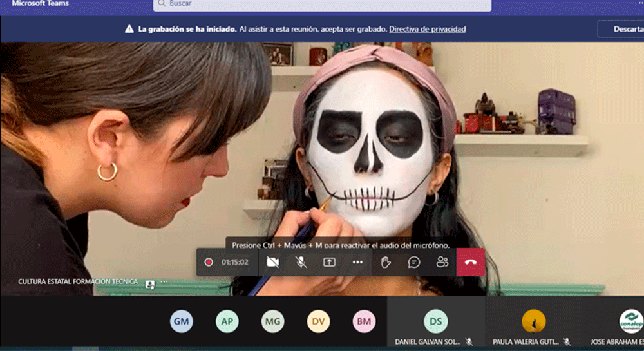Hang up the call with red button
644x351 pixels.
[471, 262]
